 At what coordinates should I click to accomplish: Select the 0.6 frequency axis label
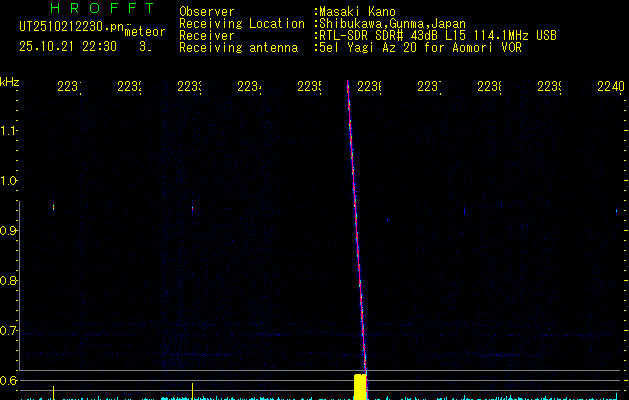[x=10, y=380]
